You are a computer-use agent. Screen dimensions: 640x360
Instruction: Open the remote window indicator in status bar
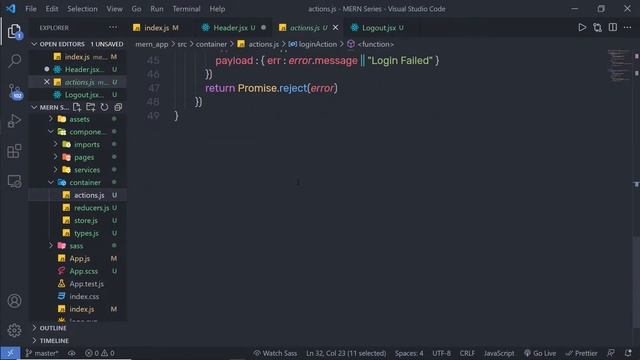pos(10,353)
